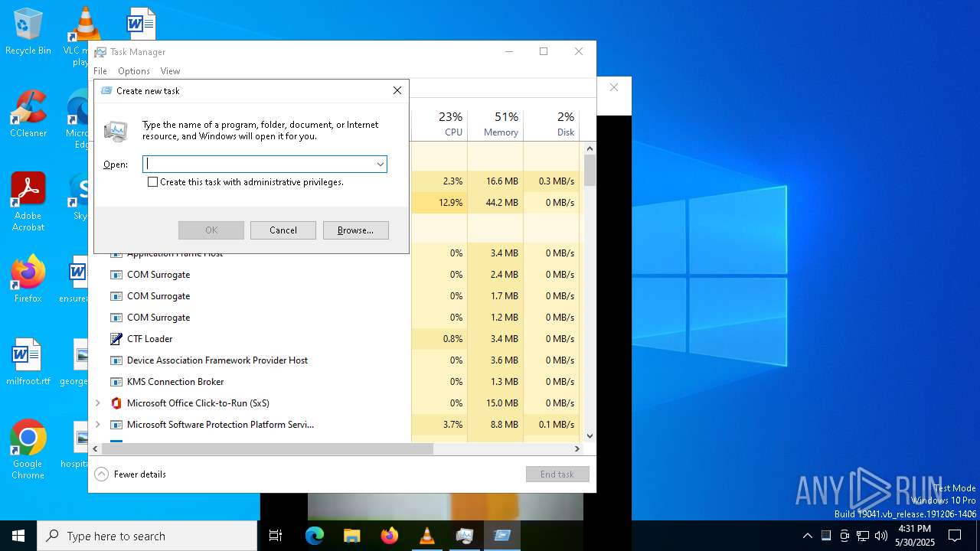Click the Browse... button
The height and width of the screenshot is (551, 980).
tap(356, 230)
